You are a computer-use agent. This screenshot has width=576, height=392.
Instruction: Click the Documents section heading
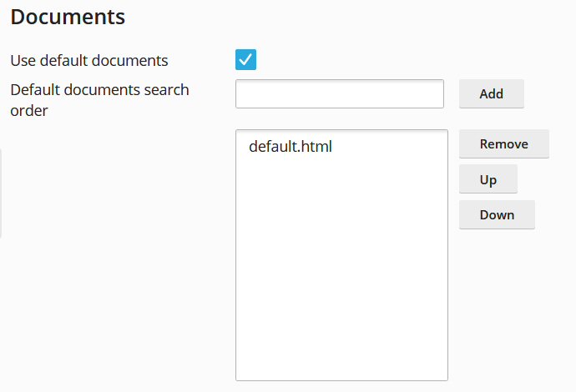pyautogui.click(x=68, y=17)
